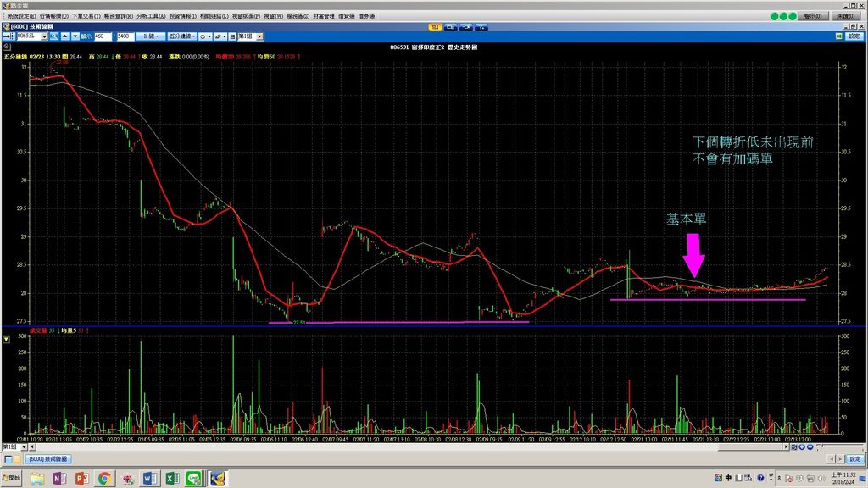
Task: Click the 未讀(0) button
Action: coord(846,16)
